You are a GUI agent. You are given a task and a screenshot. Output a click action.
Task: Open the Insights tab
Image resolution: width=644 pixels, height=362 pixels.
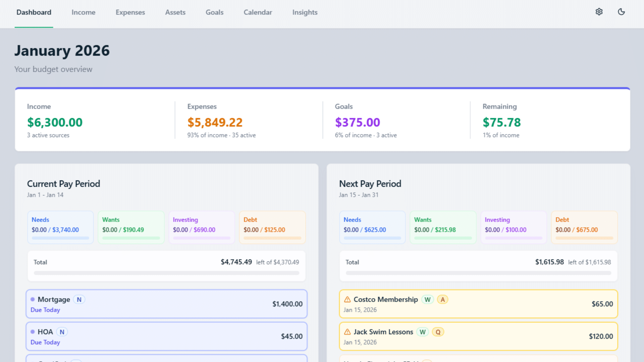point(305,12)
